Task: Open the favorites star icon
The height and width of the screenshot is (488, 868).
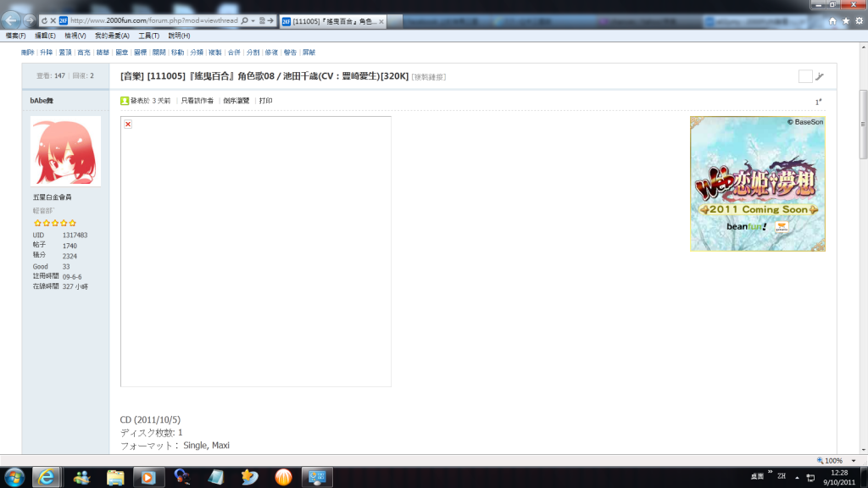Action: point(845,20)
